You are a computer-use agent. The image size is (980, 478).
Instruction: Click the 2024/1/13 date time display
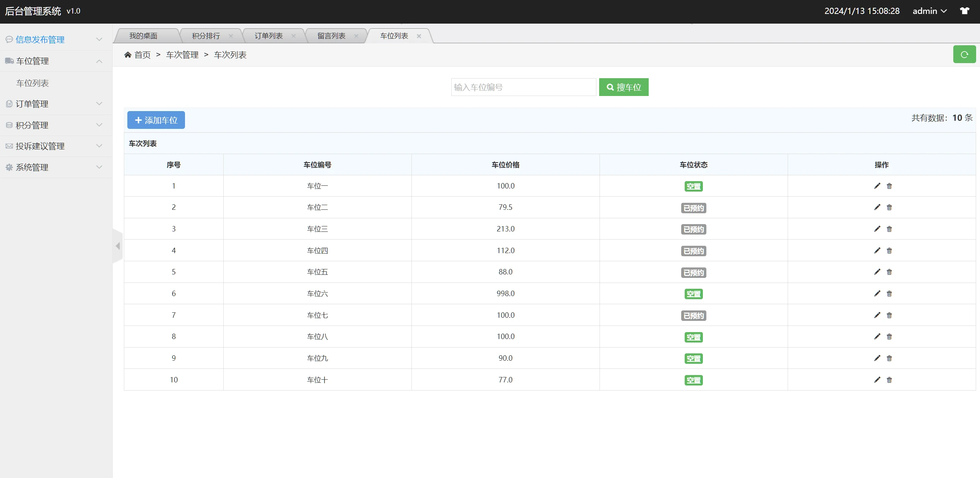point(862,11)
